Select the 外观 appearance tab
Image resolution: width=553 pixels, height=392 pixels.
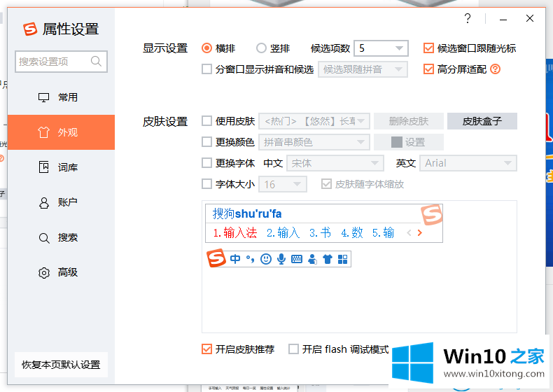point(61,132)
